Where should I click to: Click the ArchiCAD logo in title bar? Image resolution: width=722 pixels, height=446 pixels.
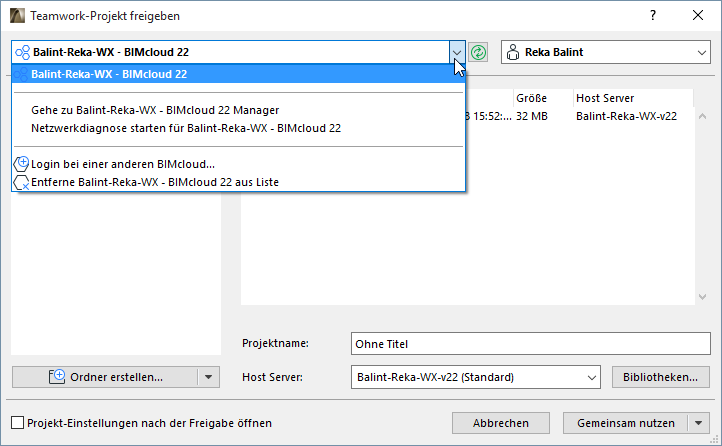click(17, 16)
